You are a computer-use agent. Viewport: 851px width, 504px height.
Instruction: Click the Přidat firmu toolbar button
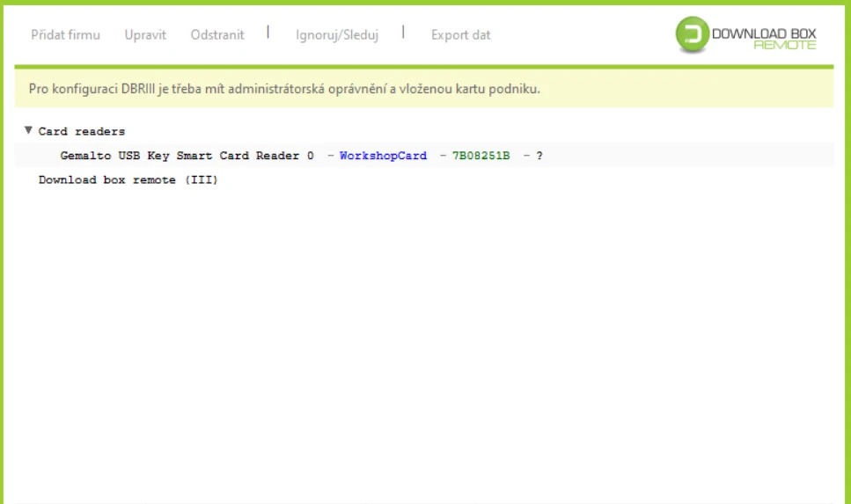[x=65, y=35]
